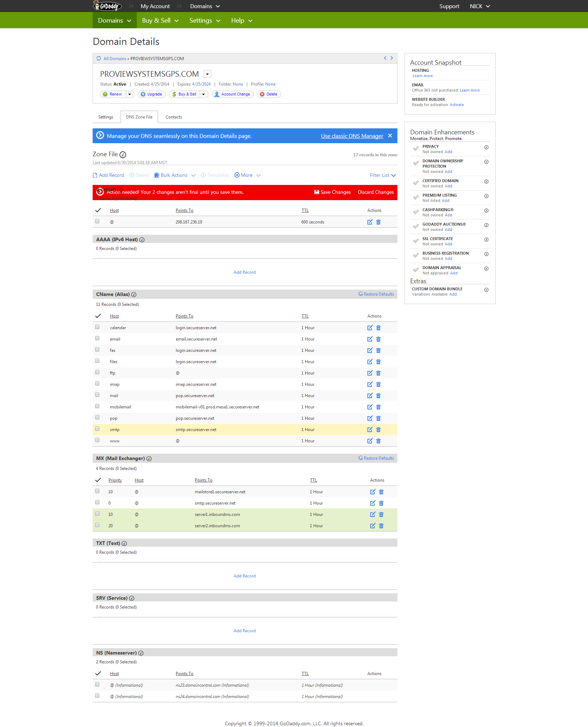Switch to the Contacts tab

point(174,117)
